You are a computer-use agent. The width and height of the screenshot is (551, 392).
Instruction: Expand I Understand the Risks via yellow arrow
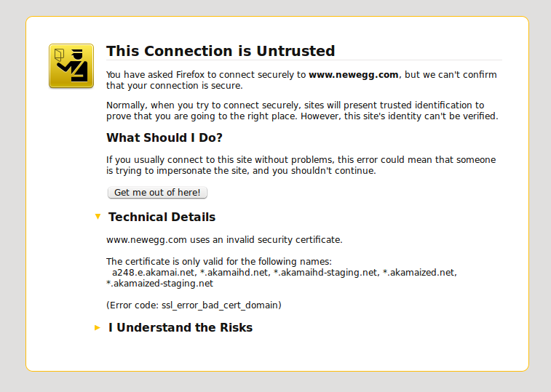98,328
